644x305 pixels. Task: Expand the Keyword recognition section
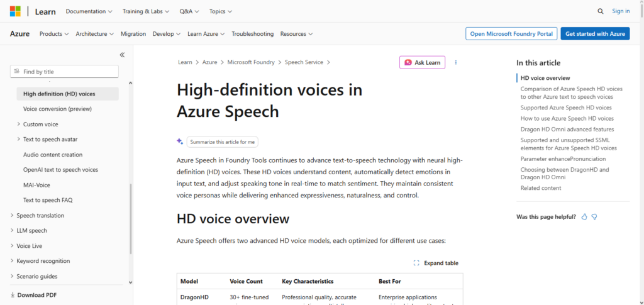pos(13,261)
